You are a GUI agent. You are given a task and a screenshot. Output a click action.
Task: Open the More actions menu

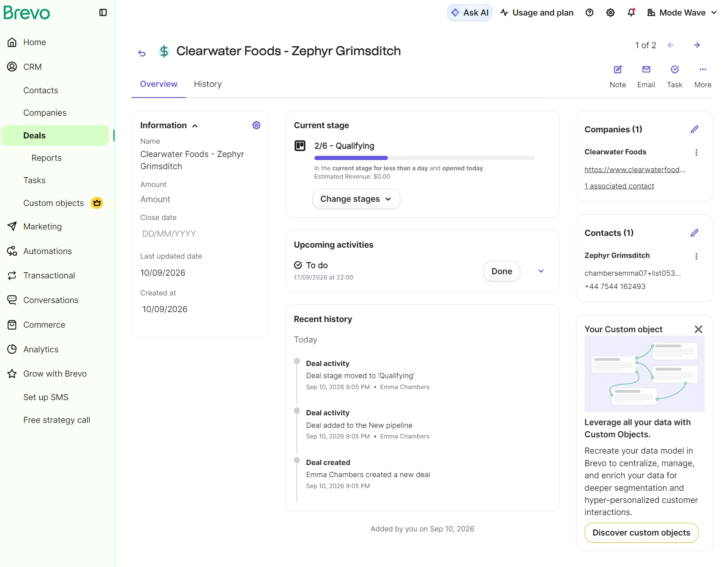click(703, 76)
